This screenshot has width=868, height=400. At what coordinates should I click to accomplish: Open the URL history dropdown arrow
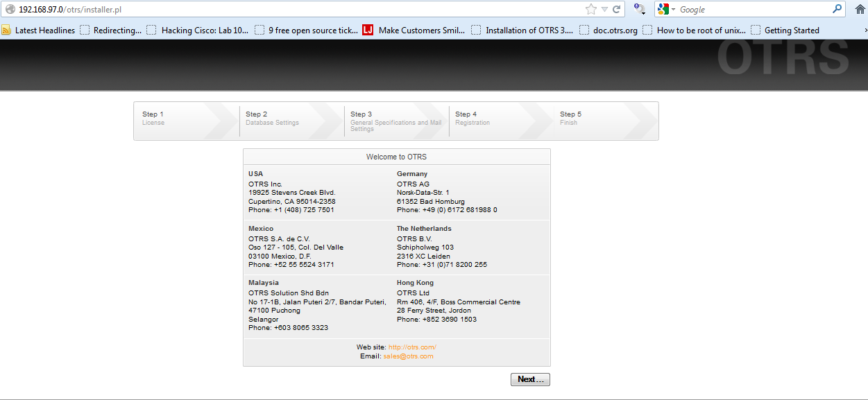tap(604, 10)
